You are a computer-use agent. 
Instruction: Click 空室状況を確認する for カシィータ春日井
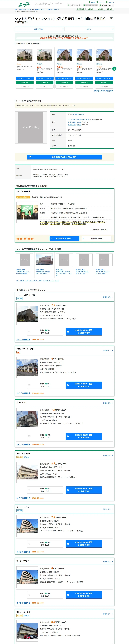point(84,332)
